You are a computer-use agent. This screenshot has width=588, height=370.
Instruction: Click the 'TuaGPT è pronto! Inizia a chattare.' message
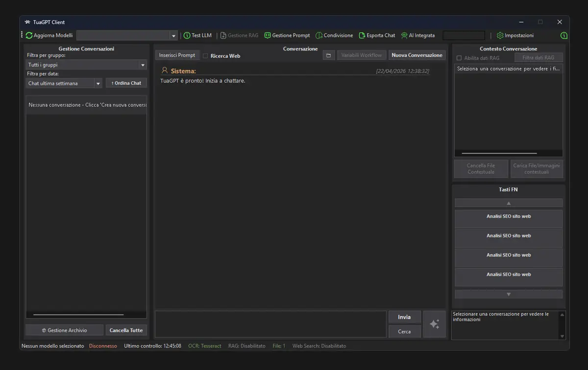(x=203, y=81)
